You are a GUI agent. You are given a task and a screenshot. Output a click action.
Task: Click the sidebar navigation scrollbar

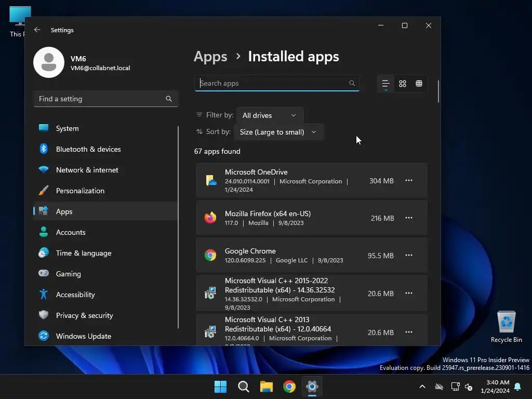(x=178, y=228)
